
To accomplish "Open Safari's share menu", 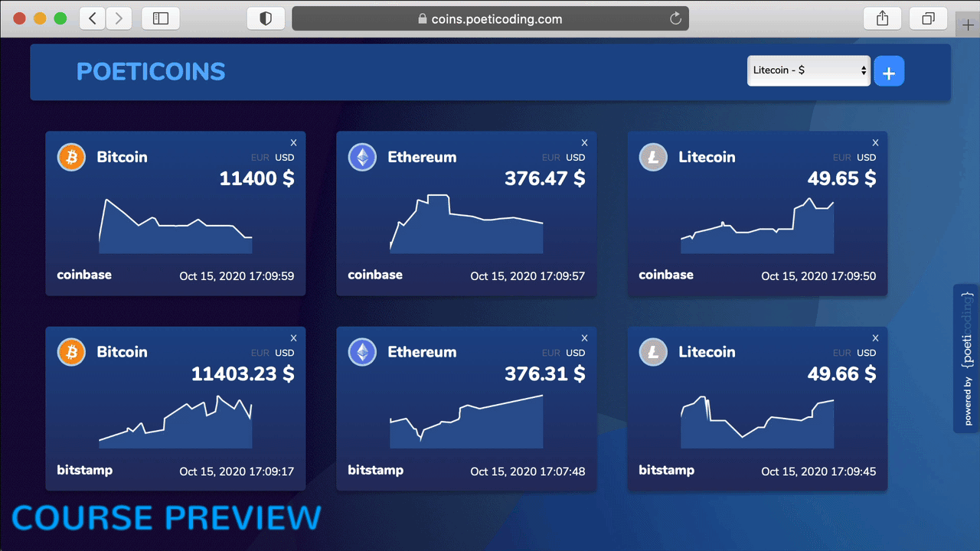I will coord(883,19).
